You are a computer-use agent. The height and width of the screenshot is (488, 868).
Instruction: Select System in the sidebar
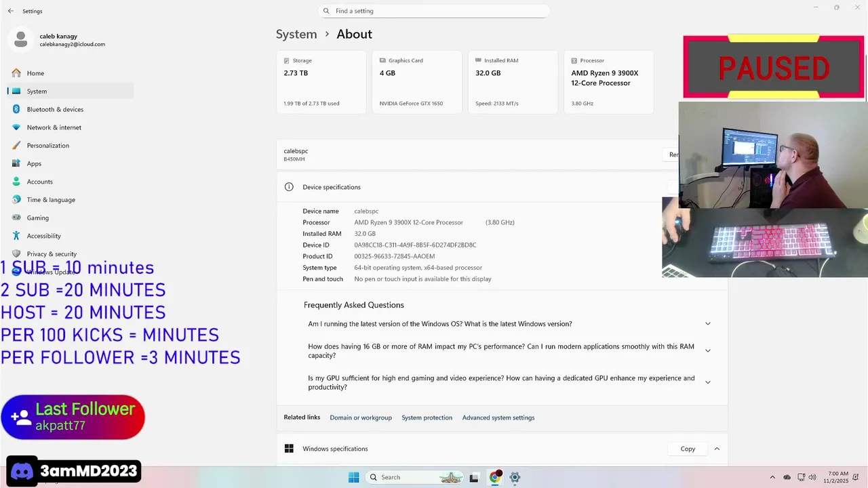[71, 91]
